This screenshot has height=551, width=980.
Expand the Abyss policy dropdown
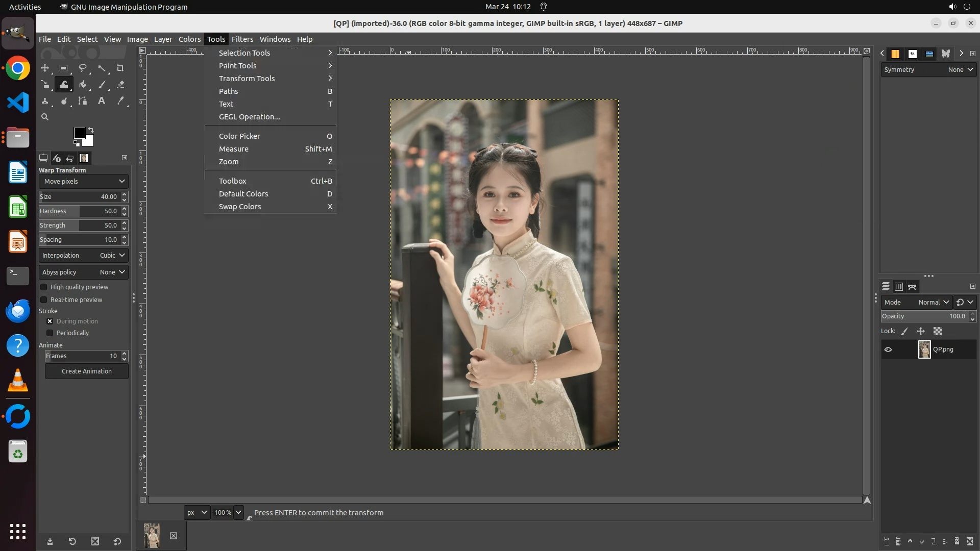pyautogui.click(x=83, y=272)
